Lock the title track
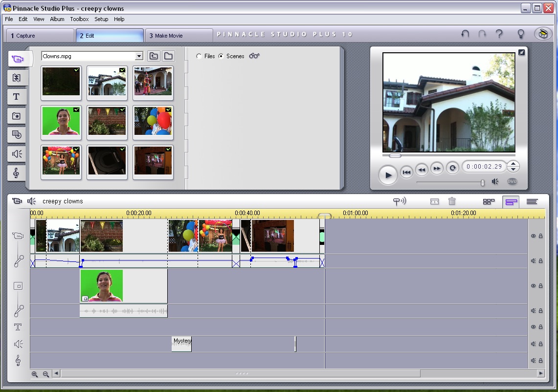 [540, 327]
